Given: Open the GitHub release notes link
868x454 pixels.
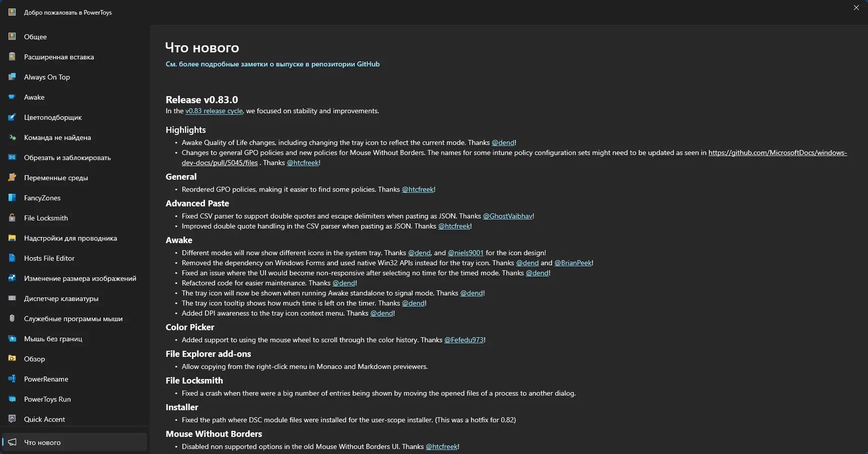Looking at the screenshot, I should (x=273, y=64).
